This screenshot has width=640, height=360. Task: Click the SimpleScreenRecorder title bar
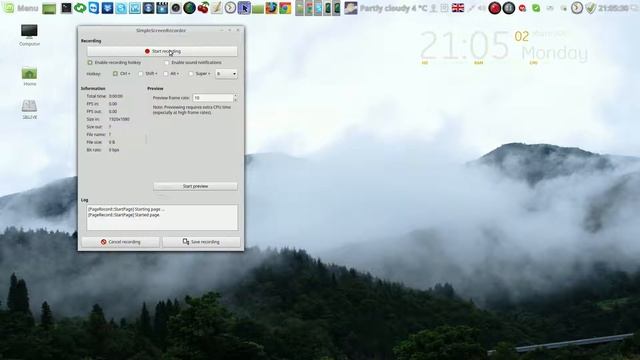click(x=161, y=30)
